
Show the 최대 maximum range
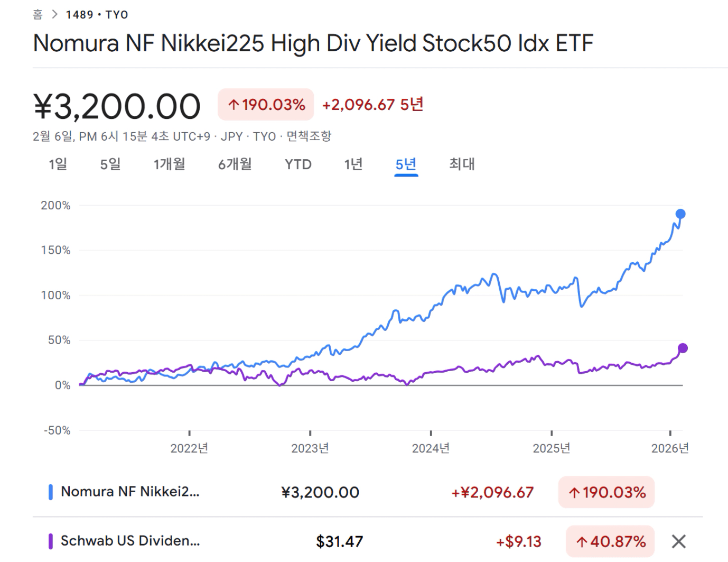pyautogui.click(x=462, y=164)
